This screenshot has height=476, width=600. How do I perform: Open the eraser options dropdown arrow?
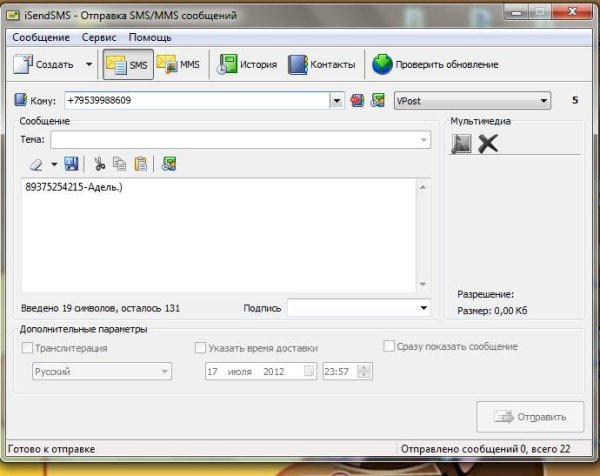(54, 165)
